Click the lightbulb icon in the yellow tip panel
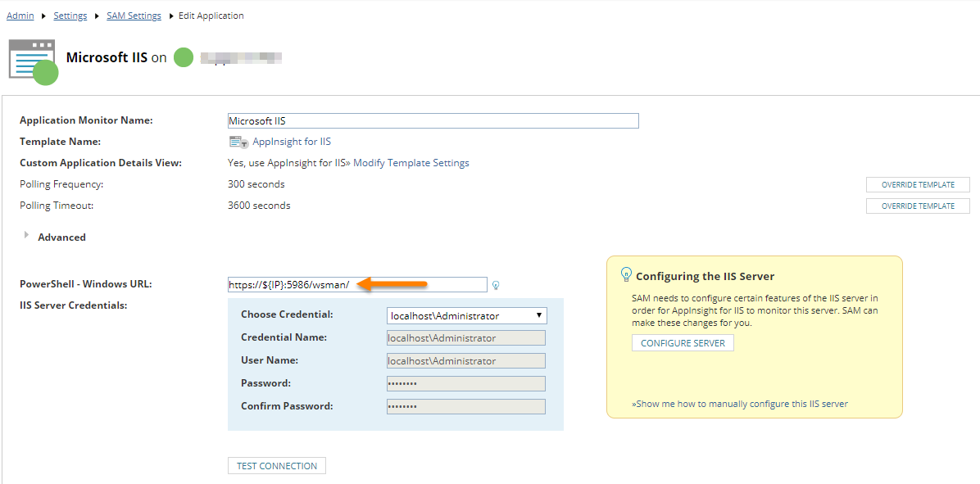 [x=626, y=273]
